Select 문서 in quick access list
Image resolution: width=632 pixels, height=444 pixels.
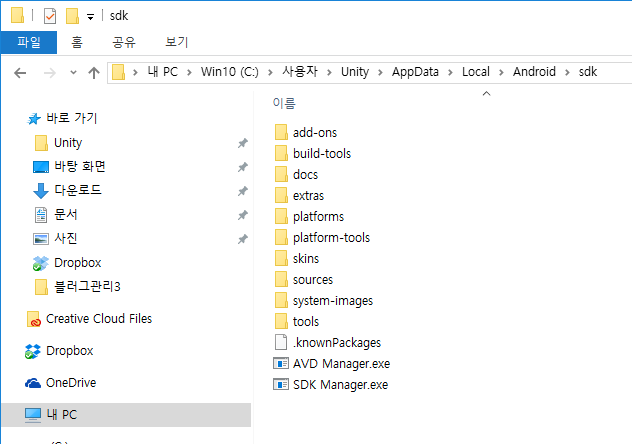[x=65, y=214]
